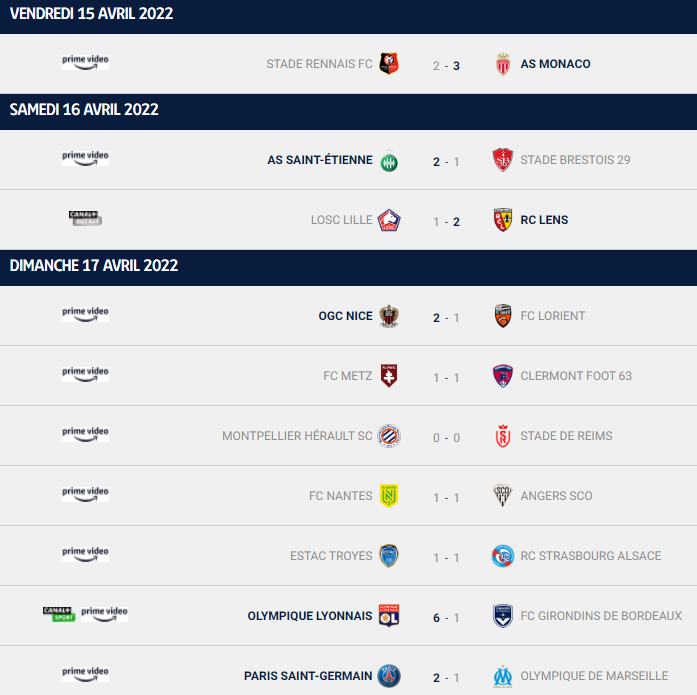
Task: Open the Montpellier Hérault SC team link
Action: [297, 436]
